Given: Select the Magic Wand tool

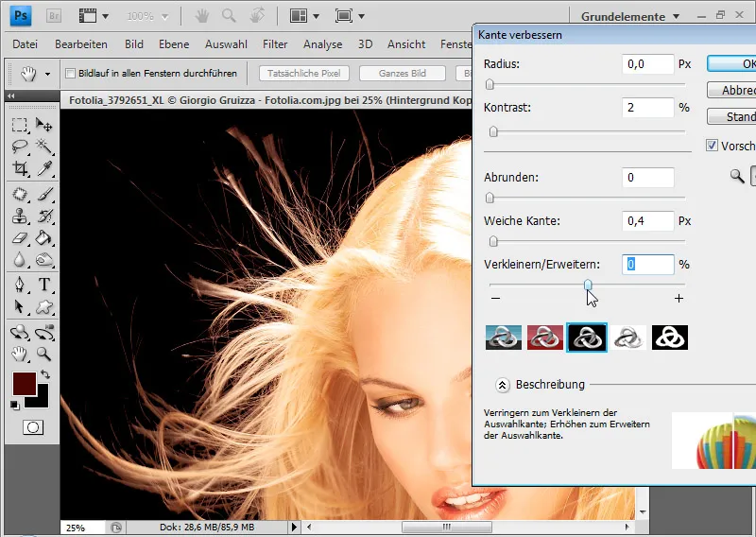Looking at the screenshot, I should pos(43,147).
